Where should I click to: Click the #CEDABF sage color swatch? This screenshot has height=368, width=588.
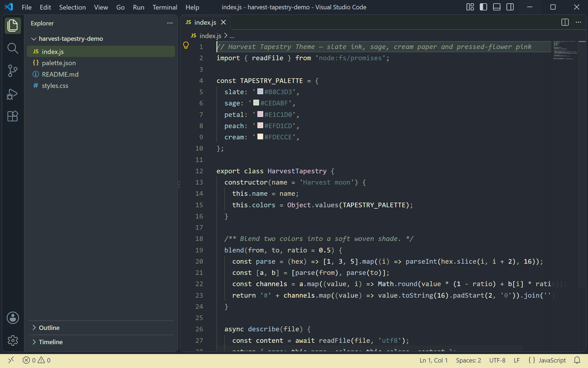(x=256, y=103)
